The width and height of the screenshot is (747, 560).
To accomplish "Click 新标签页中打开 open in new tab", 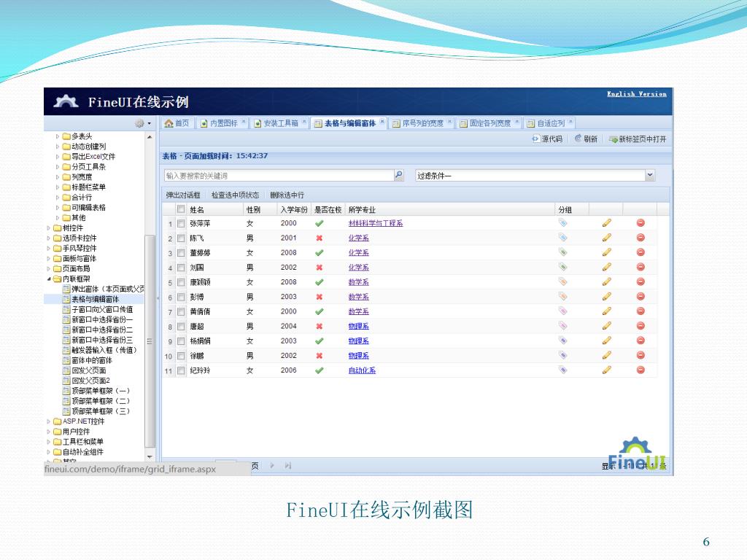I will (x=638, y=139).
